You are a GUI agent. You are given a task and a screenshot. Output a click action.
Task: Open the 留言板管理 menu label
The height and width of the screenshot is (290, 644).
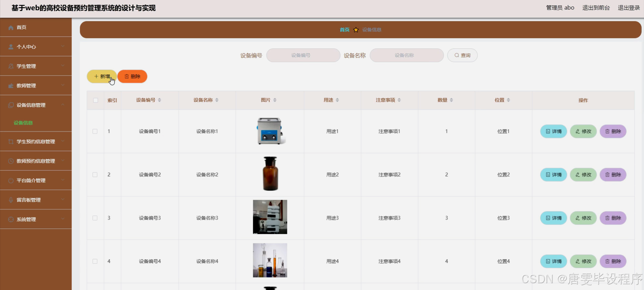[x=29, y=200]
